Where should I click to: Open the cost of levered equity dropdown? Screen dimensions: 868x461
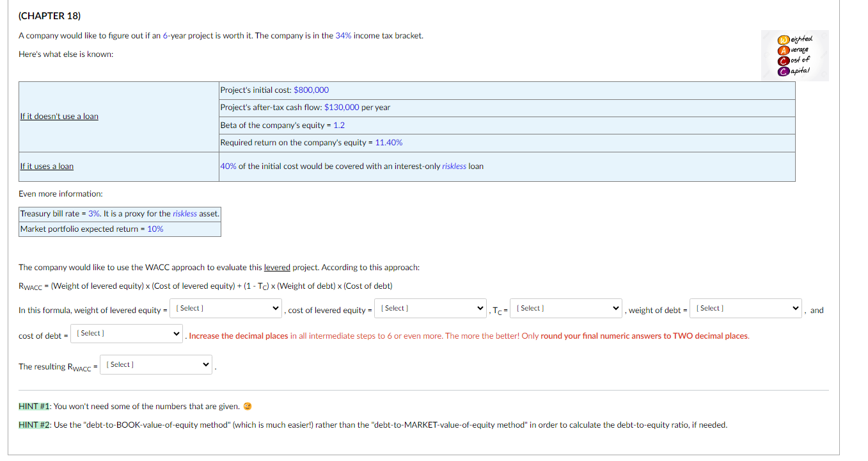430,309
